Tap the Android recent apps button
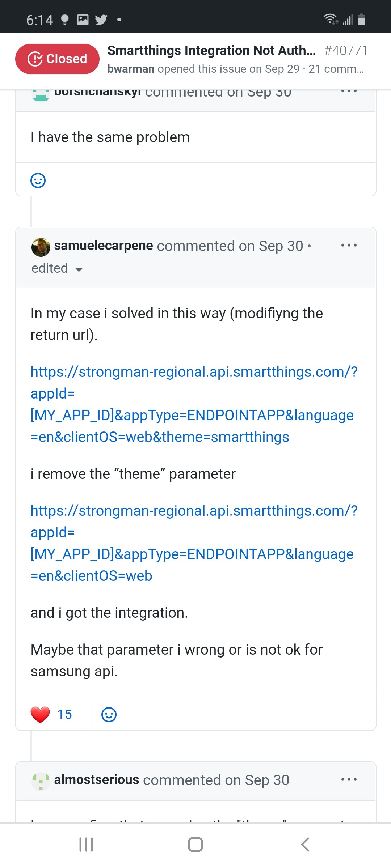391x868 pixels. [86, 844]
